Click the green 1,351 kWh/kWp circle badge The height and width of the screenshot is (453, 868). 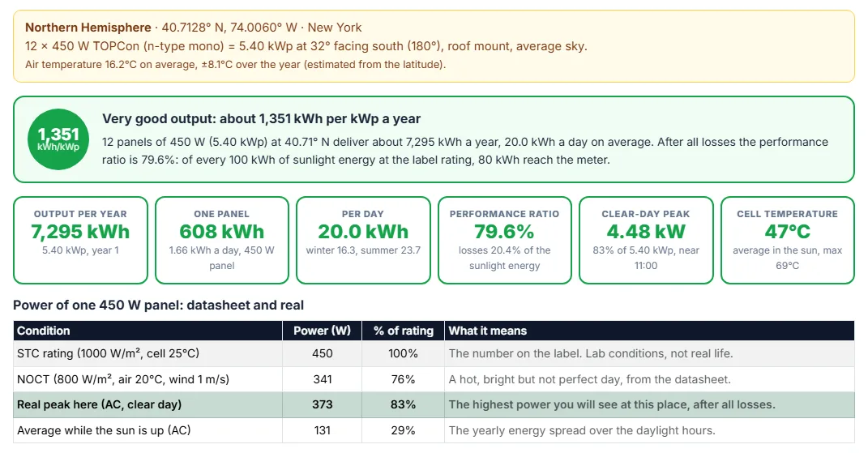point(58,139)
